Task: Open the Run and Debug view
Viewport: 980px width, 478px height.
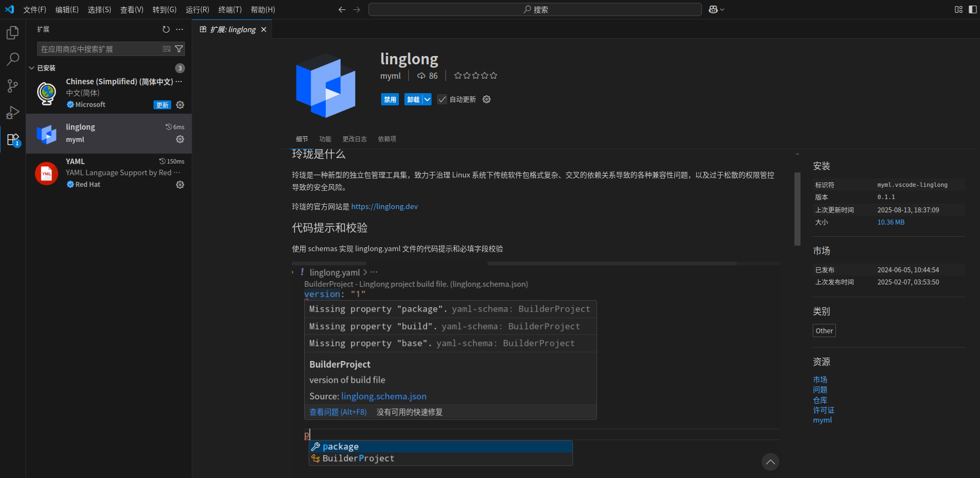Action: (x=13, y=113)
